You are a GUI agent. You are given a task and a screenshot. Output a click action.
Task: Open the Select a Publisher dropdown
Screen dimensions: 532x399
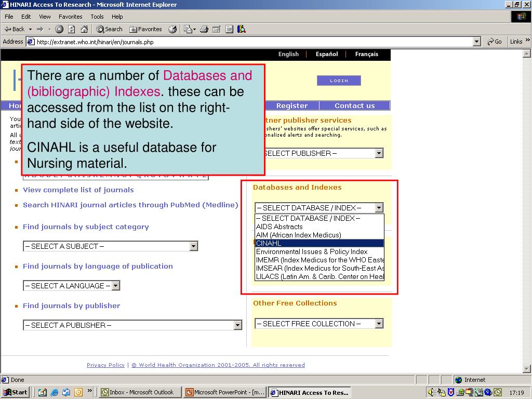click(x=132, y=325)
